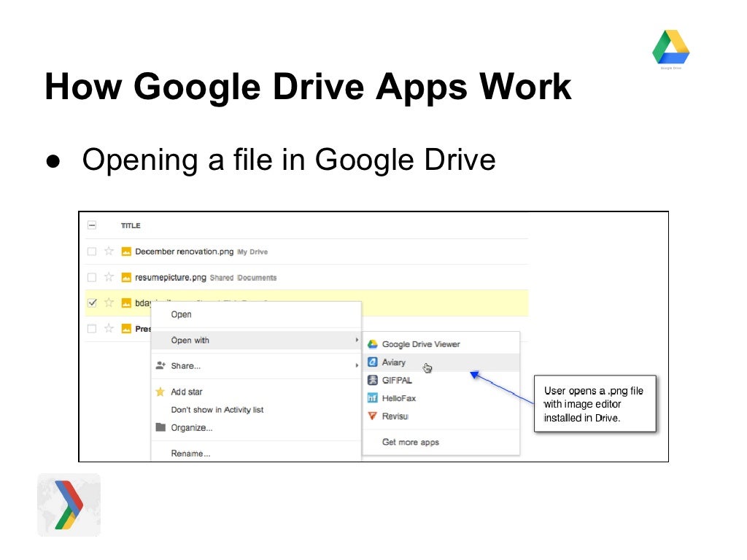Click the Share people icon

160,366
